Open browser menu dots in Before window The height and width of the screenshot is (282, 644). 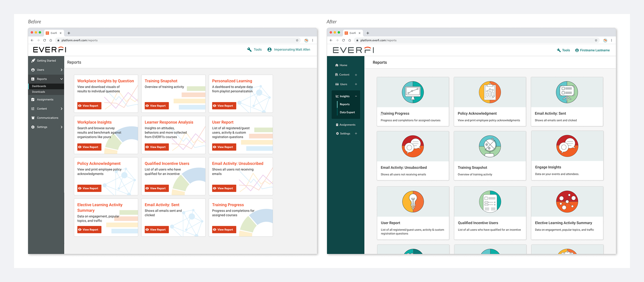(x=313, y=40)
